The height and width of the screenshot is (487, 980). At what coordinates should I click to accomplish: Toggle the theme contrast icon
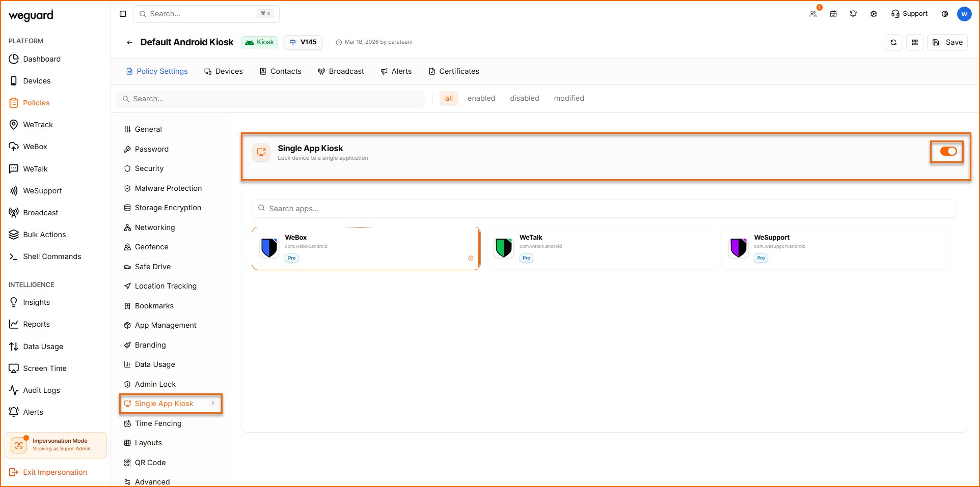click(945, 14)
